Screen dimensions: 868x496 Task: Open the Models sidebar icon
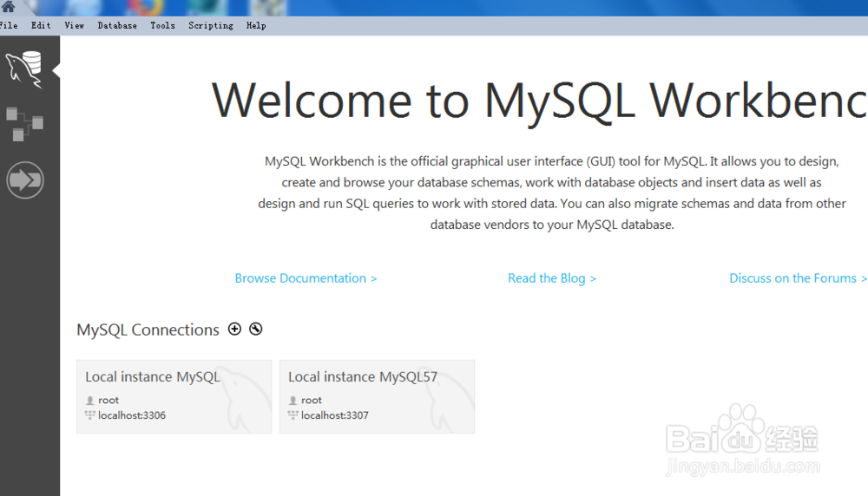pyautogui.click(x=24, y=124)
